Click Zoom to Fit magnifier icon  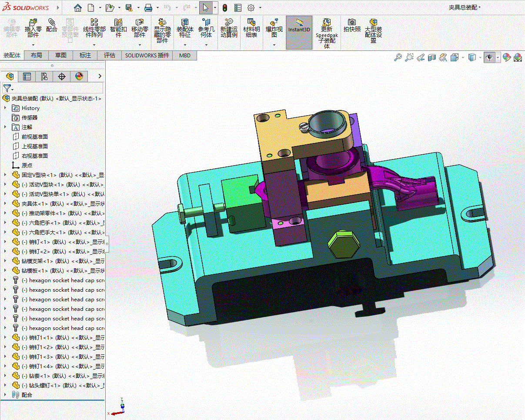click(398, 57)
